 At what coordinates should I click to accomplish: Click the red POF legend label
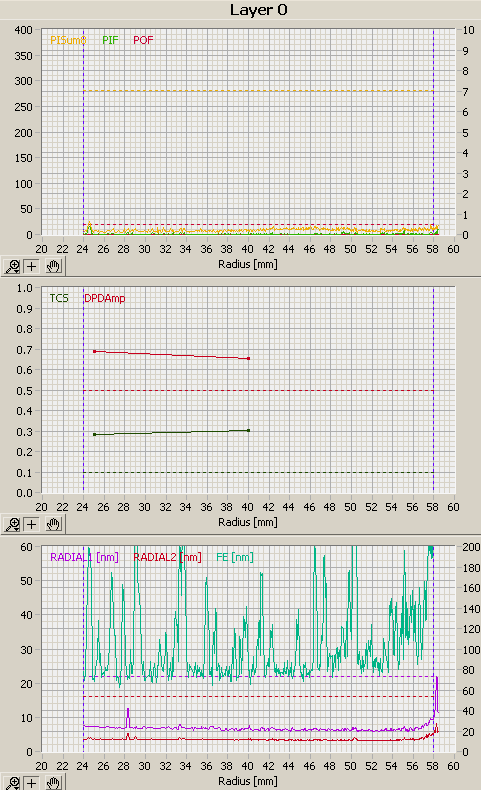click(x=143, y=40)
